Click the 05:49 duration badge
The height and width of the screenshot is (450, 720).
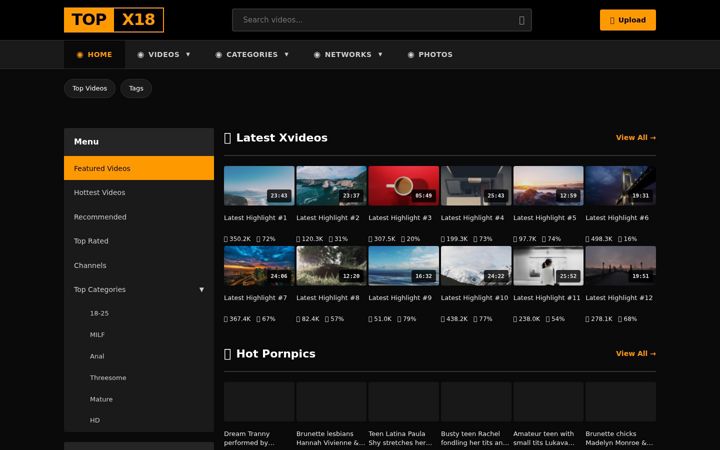coord(423,196)
